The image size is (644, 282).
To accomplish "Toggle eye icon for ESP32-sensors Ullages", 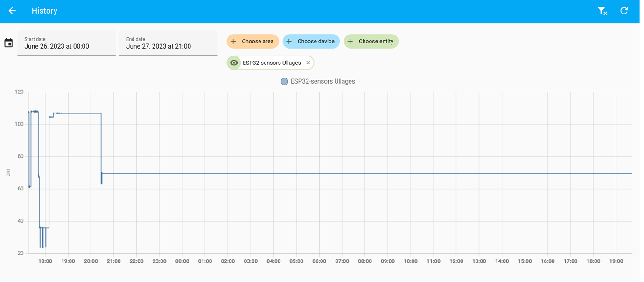I will coord(234,63).
